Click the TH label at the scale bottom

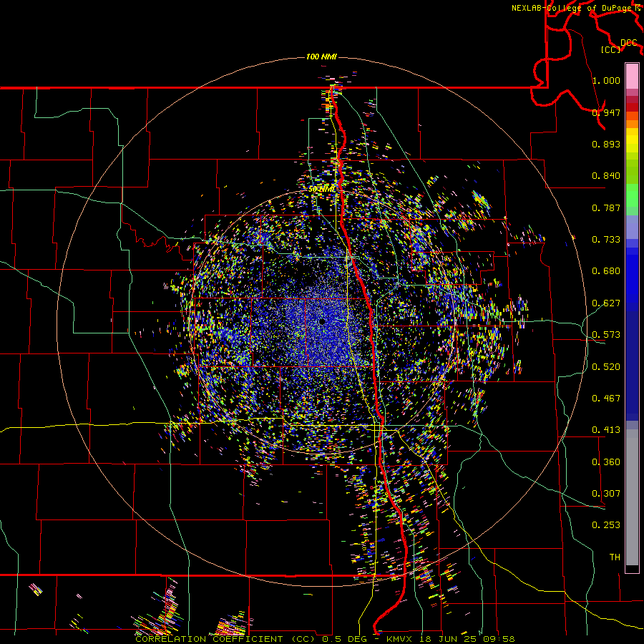[x=615, y=557]
